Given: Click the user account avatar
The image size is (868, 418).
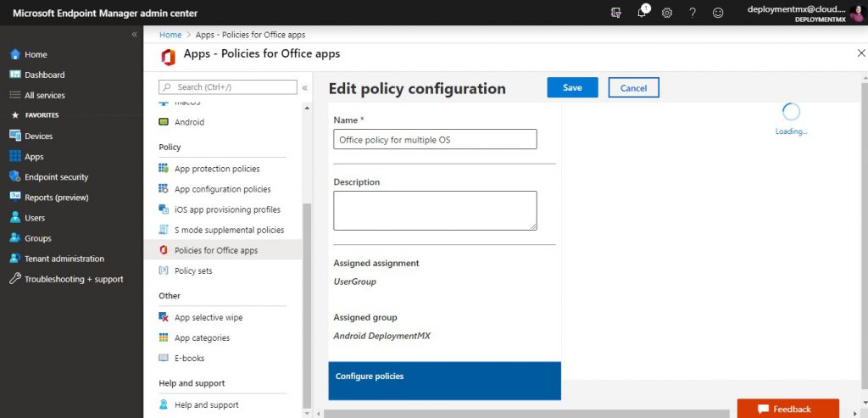Looking at the screenshot, I should point(856,13).
